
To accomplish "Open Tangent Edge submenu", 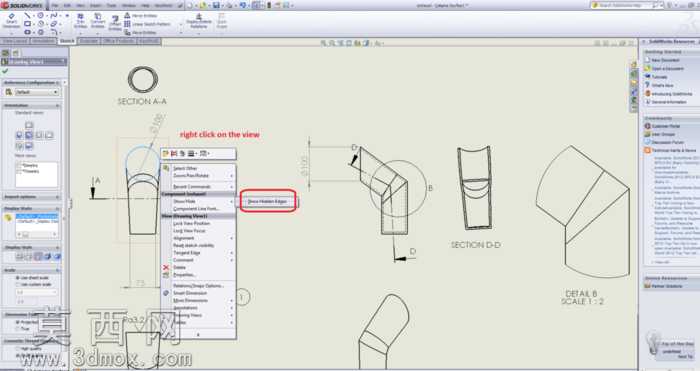I will pyautogui.click(x=198, y=253).
